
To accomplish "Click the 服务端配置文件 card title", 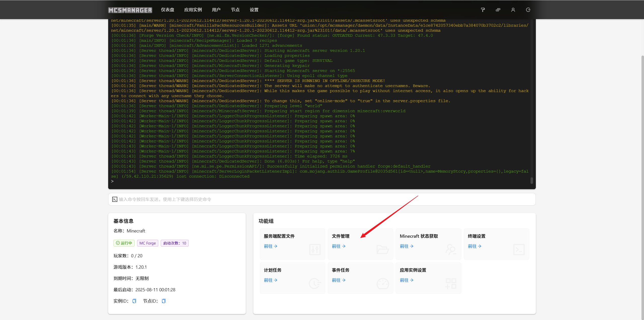I will (279, 236).
